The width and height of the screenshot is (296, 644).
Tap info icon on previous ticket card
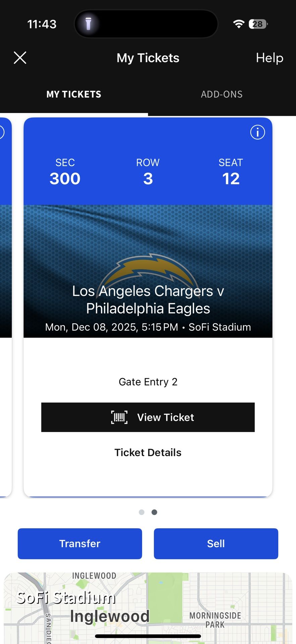click(x=1, y=132)
